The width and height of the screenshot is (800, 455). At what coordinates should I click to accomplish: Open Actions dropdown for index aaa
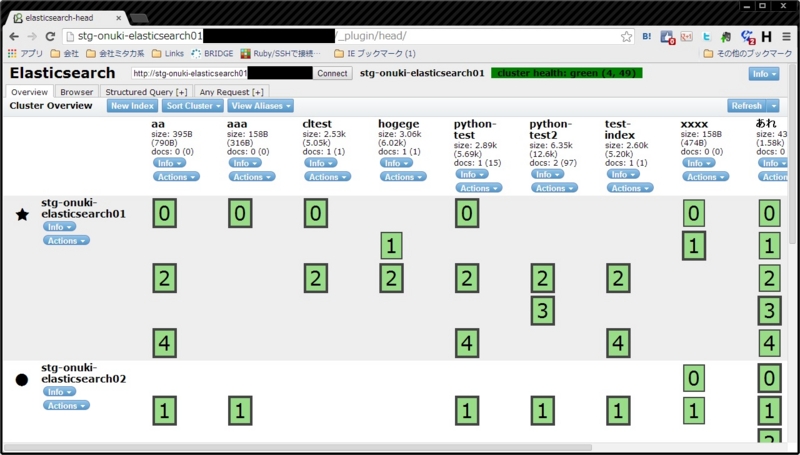[x=252, y=177]
